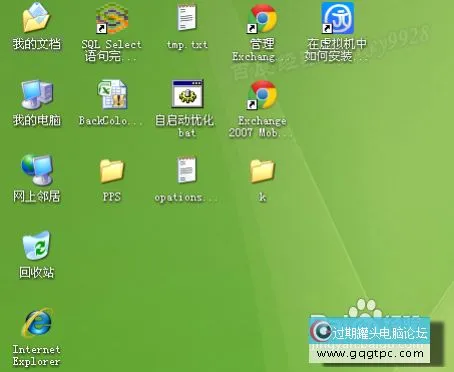Screen dimensions: 454x372
Task: Select the BackColo Excel file icon
Action: [112, 94]
